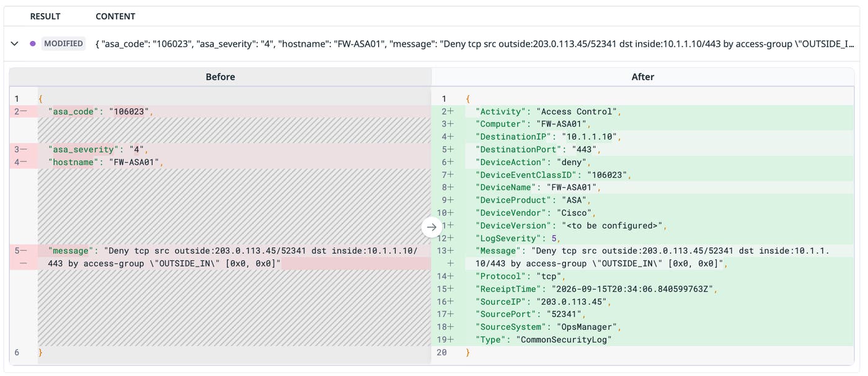Viewport: 868px width, 376px height.
Task: Click line number 6 in Before pane
Action: [x=17, y=352]
